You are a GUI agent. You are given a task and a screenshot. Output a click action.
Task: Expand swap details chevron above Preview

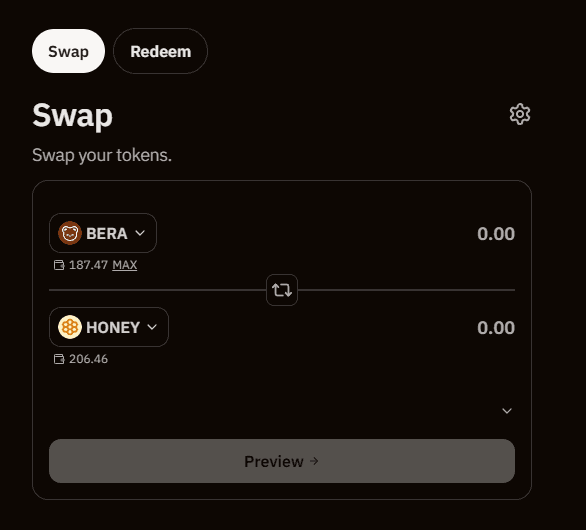[x=507, y=411]
